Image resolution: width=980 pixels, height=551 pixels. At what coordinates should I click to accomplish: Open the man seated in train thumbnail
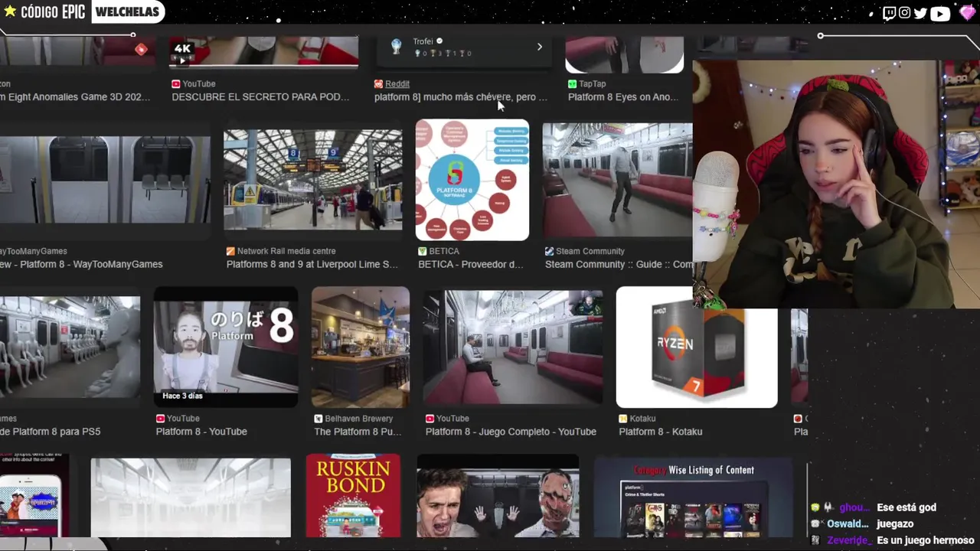coord(513,347)
